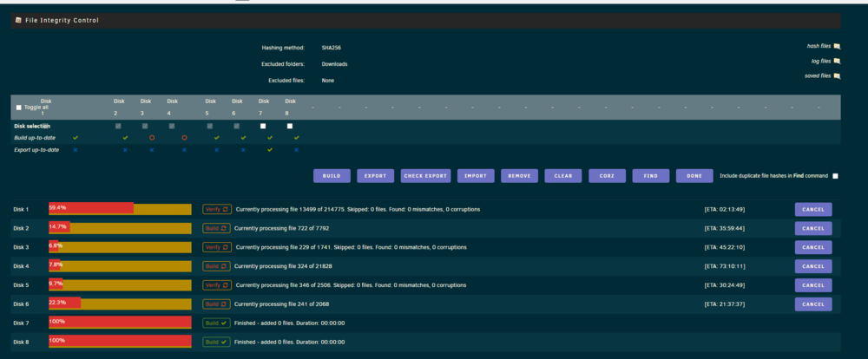Click the Verify status badge for Disk 3
Viewport: 868px width, 359px height.
pyautogui.click(x=217, y=247)
